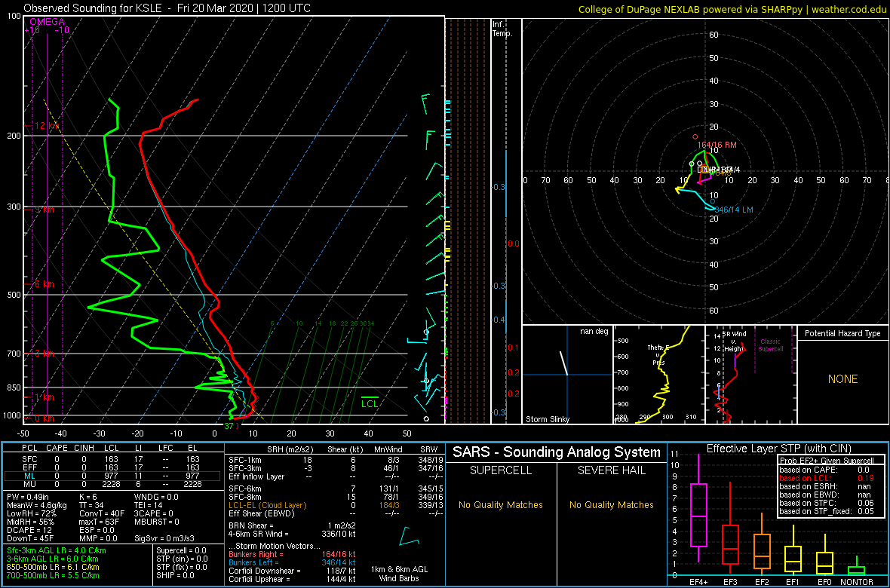Image resolution: width=890 pixels, height=588 pixels.
Task: Select the red based on LCL: 0.19 row
Action: [827, 479]
